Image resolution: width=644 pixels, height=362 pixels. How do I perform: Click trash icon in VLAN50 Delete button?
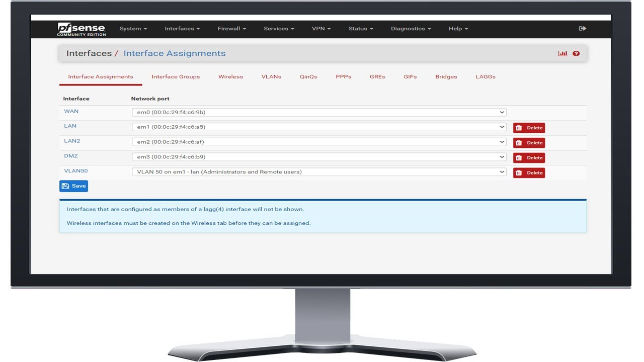[x=519, y=173]
